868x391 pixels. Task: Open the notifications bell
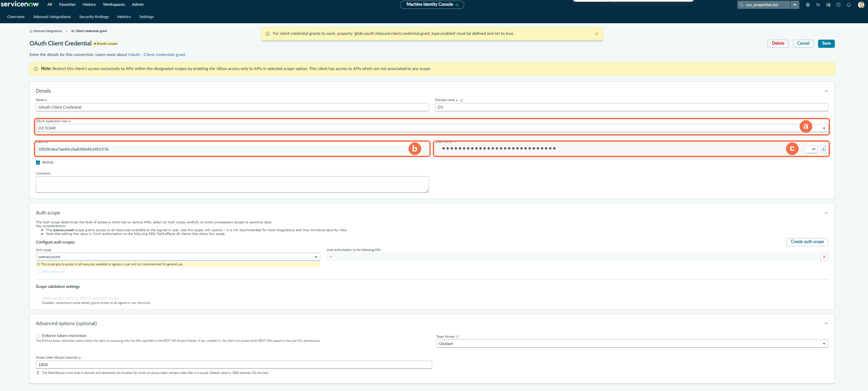849,5
